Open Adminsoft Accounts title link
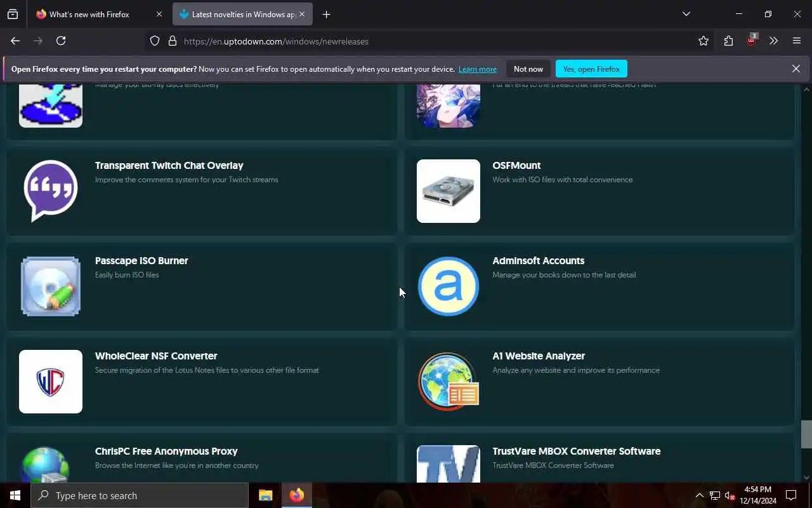812x508 pixels. tap(539, 261)
